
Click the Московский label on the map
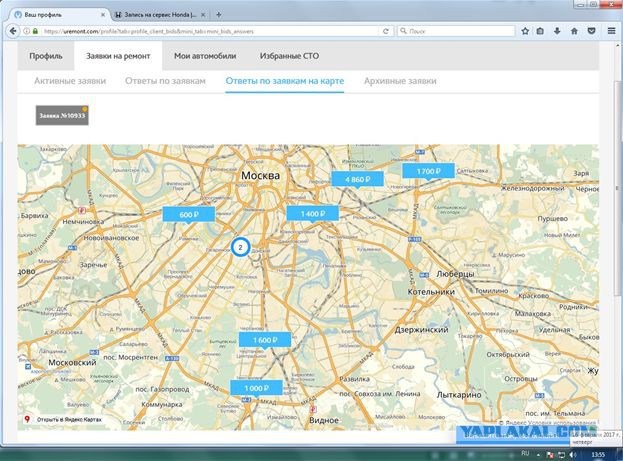click(72, 362)
